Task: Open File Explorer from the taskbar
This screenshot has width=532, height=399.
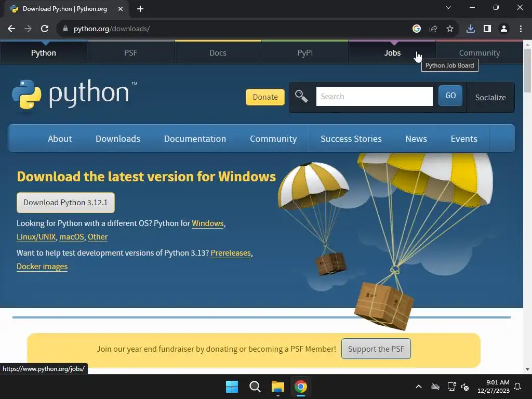Action: [x=278, y=387]
